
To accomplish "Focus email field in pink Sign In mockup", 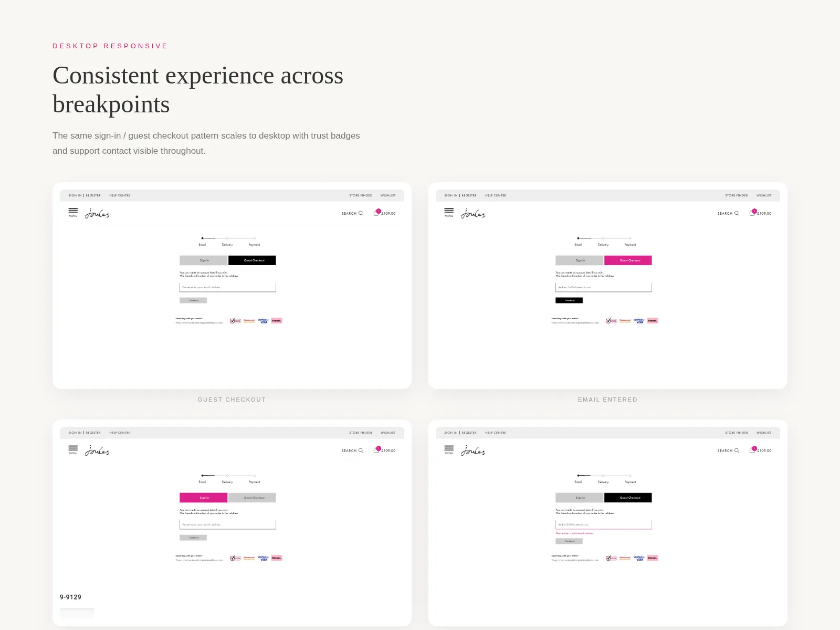I will 228,524.
